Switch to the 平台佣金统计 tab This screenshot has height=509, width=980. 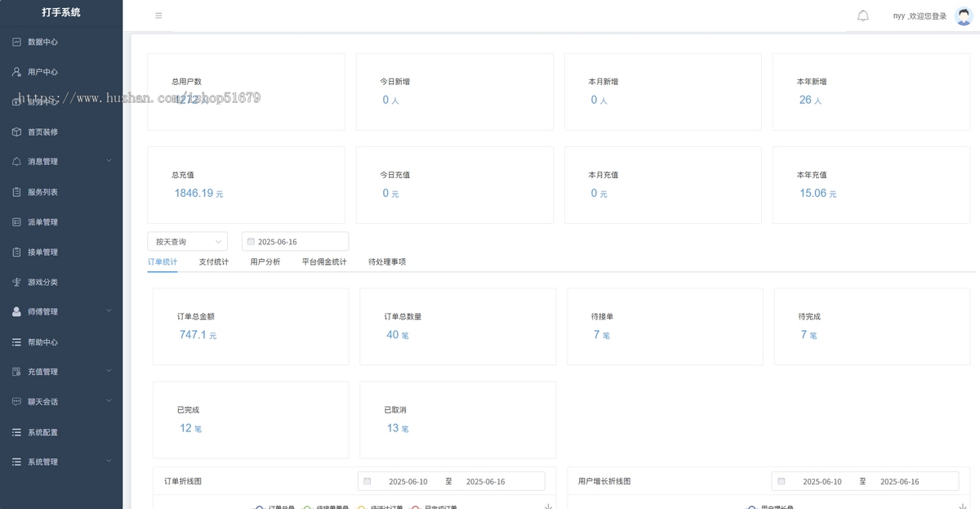click(x=324, y=262)
